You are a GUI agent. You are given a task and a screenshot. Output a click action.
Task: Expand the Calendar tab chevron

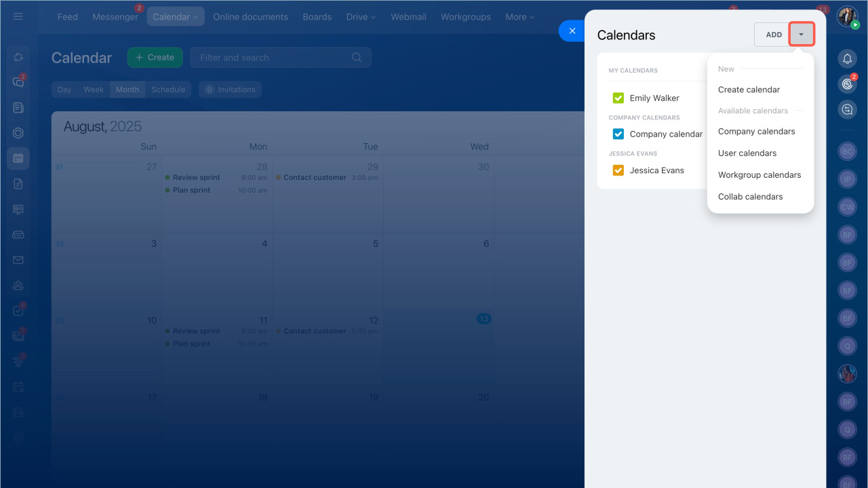tap(196, 17)
